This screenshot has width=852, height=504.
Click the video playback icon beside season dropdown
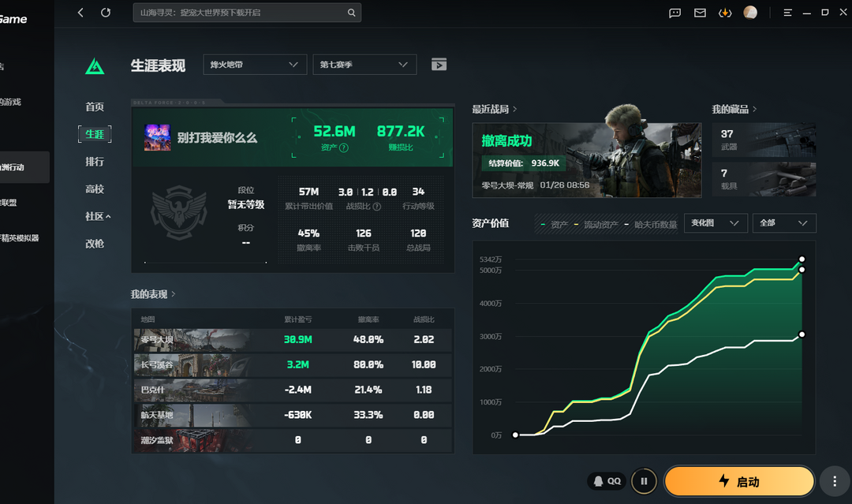pyautogui.click(x=439, y=65)
